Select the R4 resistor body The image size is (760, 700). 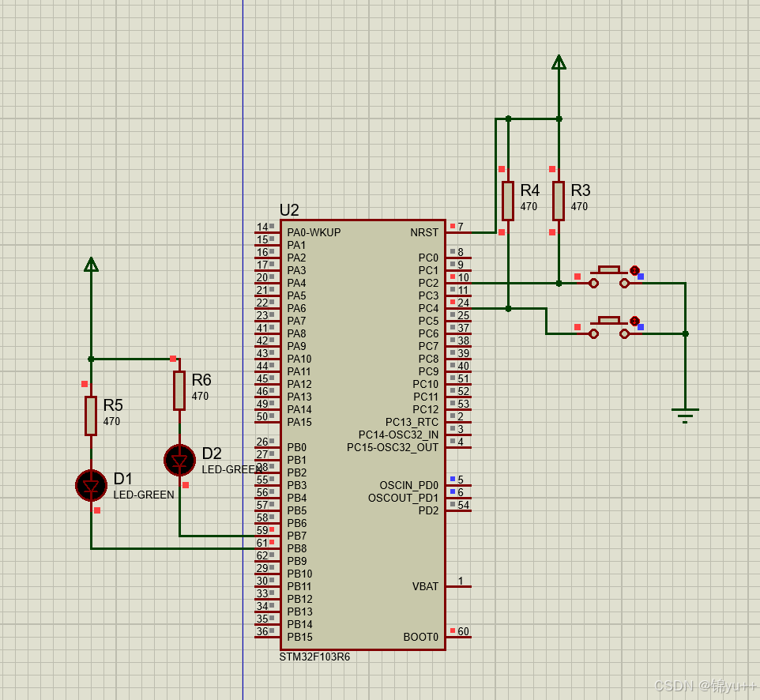point(508,201)
